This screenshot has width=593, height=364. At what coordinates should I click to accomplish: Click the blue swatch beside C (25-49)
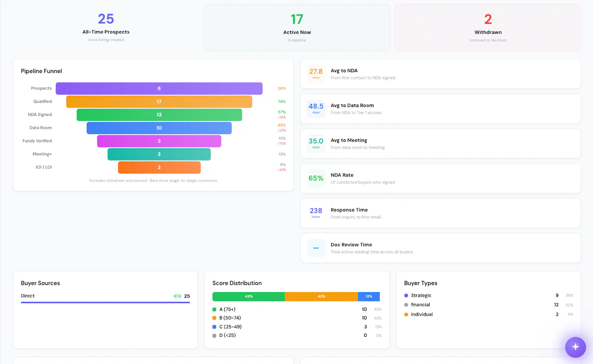coord(214,327)
